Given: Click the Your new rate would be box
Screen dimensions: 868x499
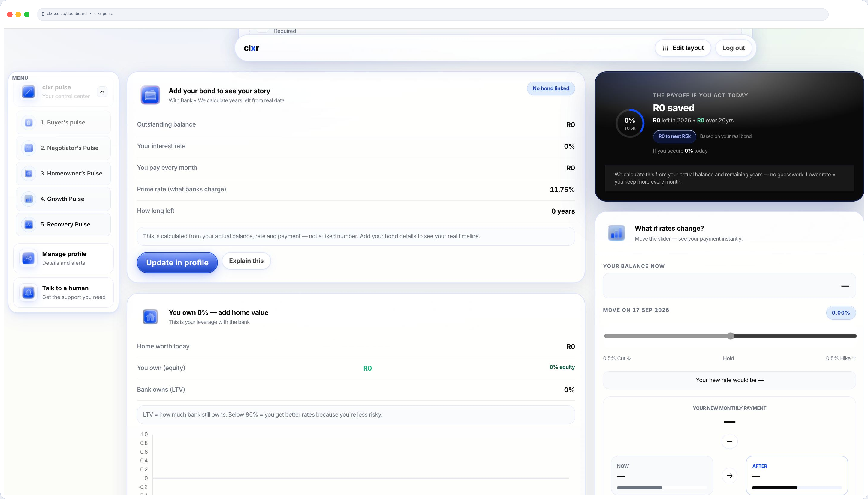Looking at the screenshot, I should click(x=729, y=380).
